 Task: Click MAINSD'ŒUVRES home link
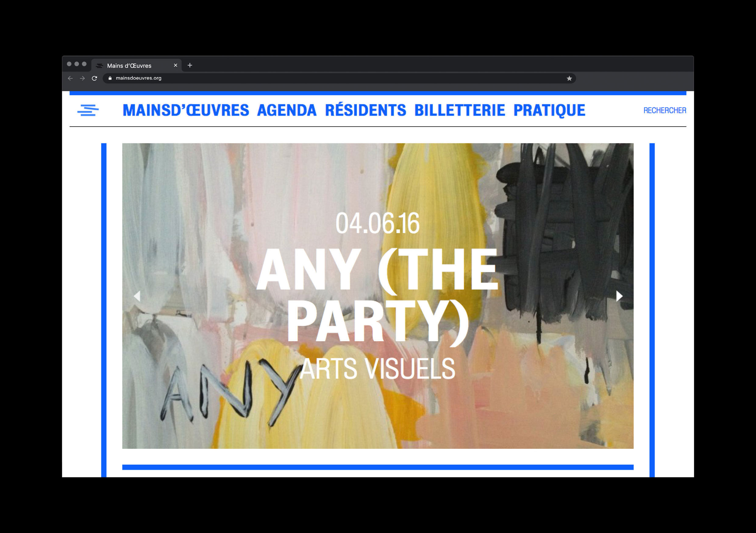(186, 110)
